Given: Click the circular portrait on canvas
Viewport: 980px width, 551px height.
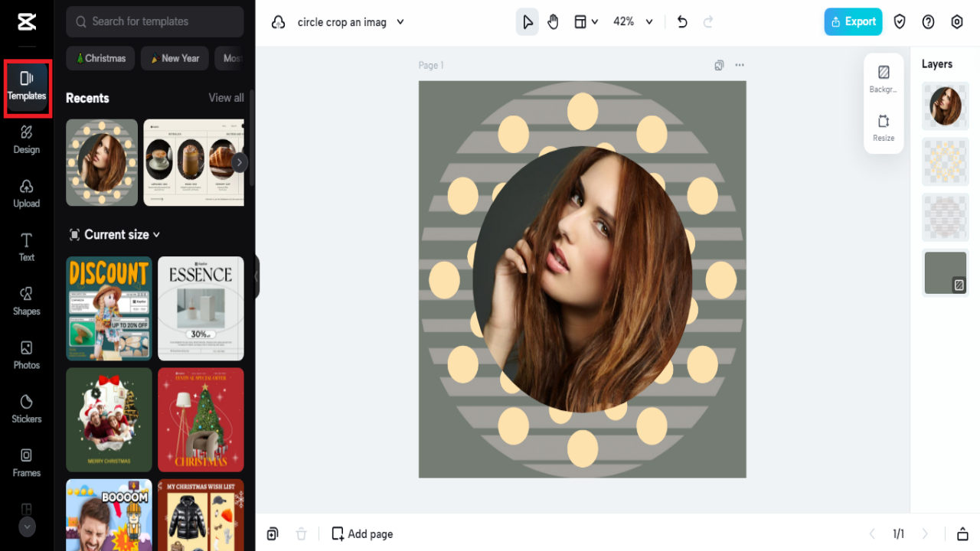Looking at the screenshot, I should [x=583, y=279].
